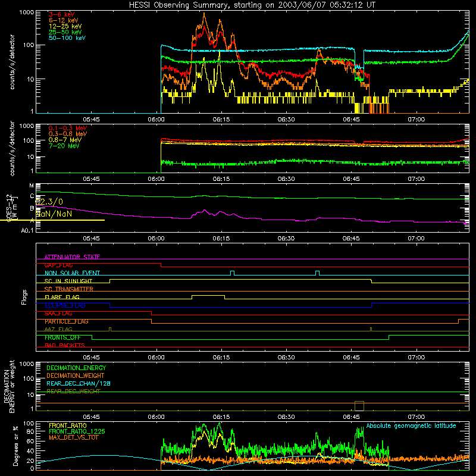Select the 6-12 keV legend label
The width and height of the screenshot is (476, 476).
coord(64,20)
